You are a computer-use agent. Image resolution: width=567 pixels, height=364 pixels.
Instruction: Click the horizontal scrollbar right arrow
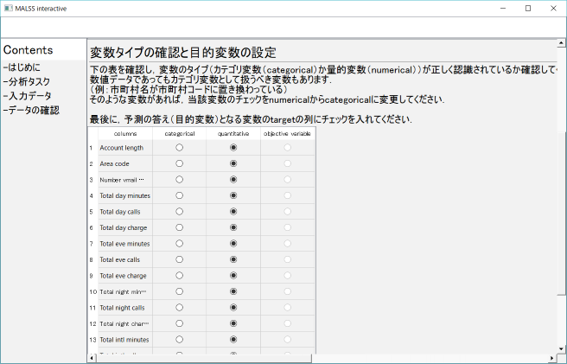(x=552, y=358)
